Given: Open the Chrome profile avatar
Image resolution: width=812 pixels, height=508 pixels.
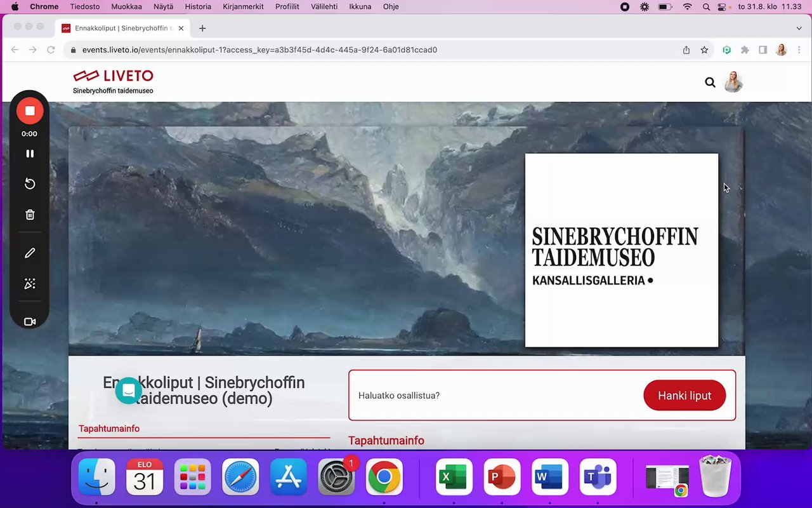Looking at the screenshot, I should point(782,50).
